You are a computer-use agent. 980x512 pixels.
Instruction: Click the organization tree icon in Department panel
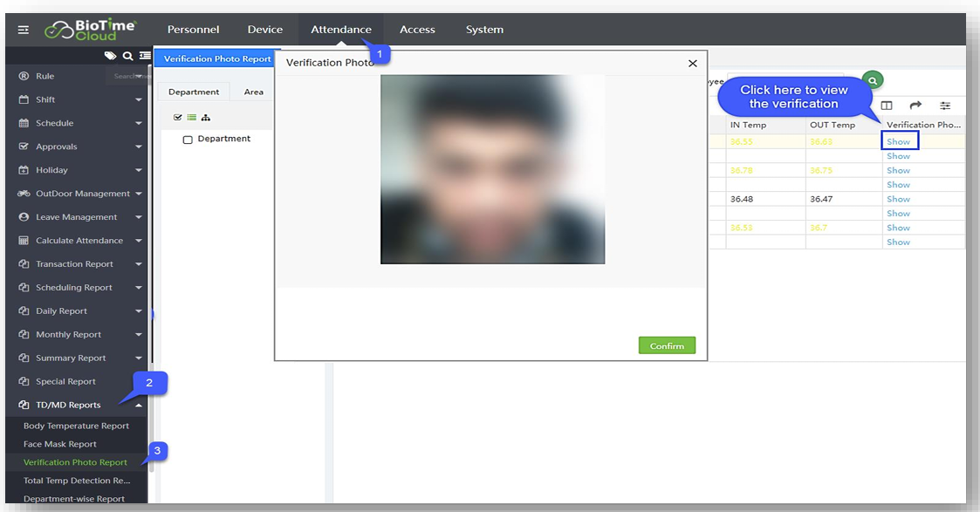pyautogui.click(x=205, y=118)
